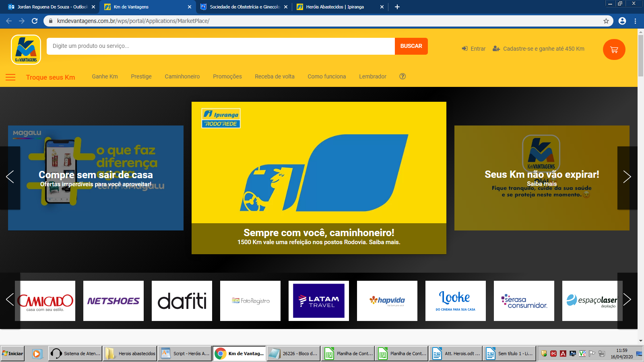Open FotoRegistro partner logo

pyautogui.click(x=250, y=301)
